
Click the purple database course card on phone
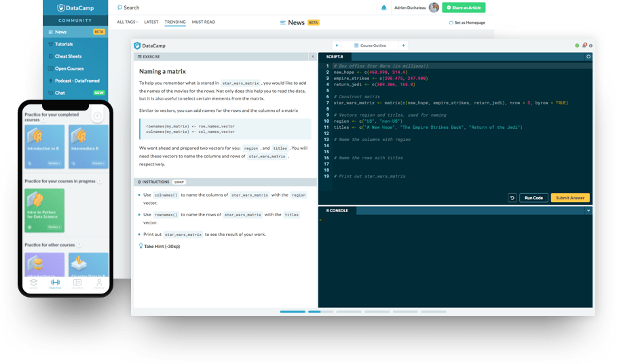(45, 264)
